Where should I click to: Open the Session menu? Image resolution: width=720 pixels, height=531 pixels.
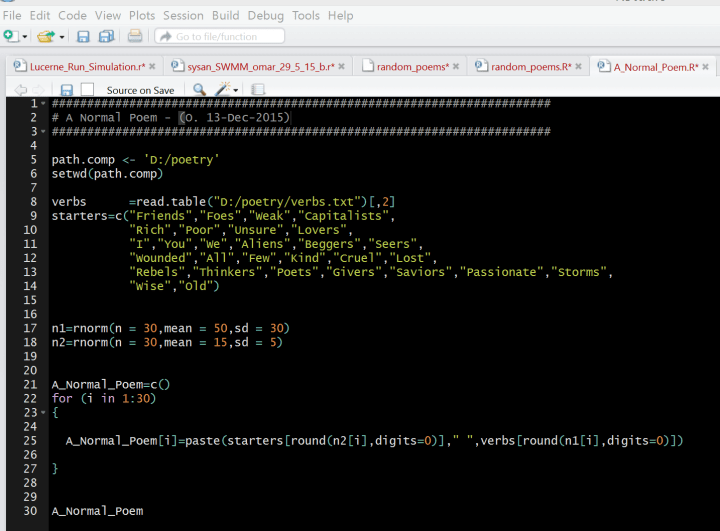[x=183, y=15]
